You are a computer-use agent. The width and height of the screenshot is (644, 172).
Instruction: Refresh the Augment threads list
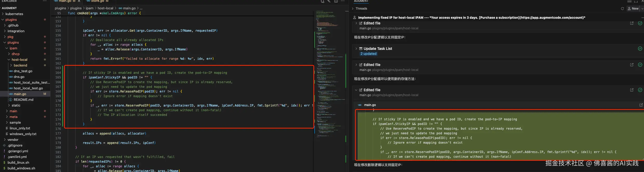pyautogui.click(x=622, y=9)
